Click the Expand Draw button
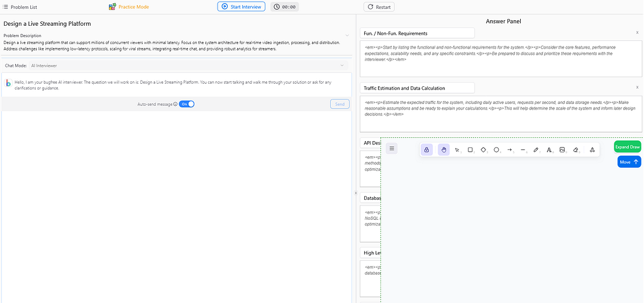 pos(628,147)
